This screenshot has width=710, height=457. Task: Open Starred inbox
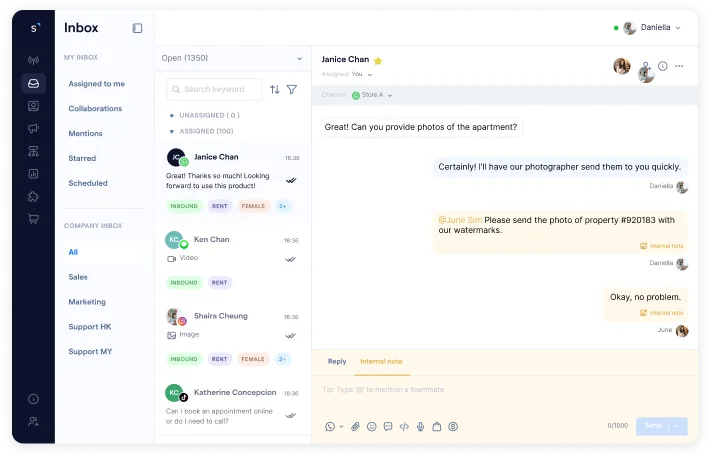(x=82, y=159)
